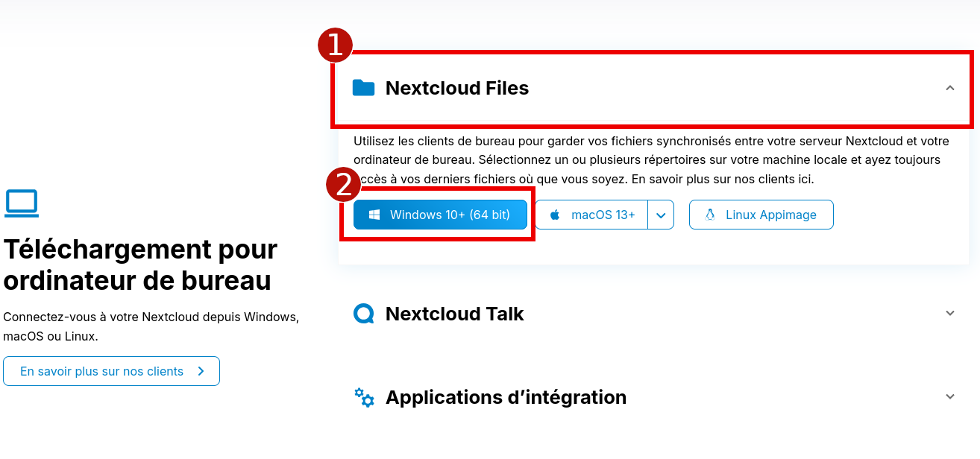Click the Nextcloud Files folder icon
The width and height of the screenshot is (980, 459).
[363, 87]
